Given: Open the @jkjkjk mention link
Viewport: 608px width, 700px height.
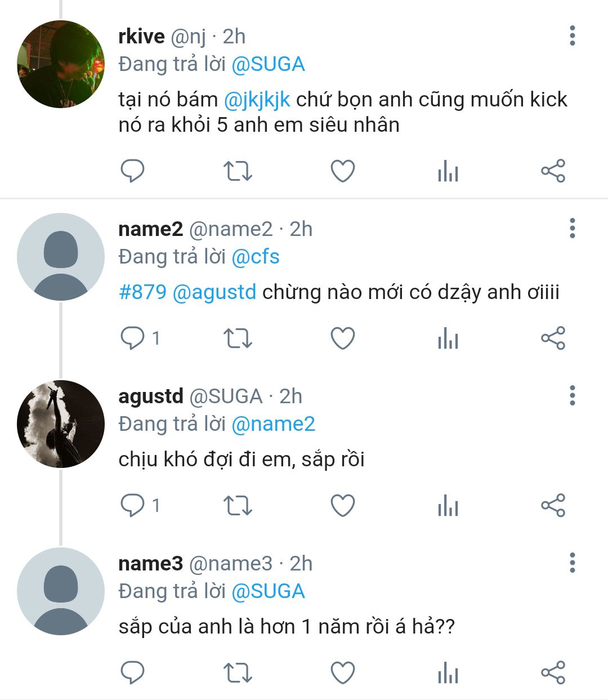Looking at the screenshot, I should tap(257, 100).
